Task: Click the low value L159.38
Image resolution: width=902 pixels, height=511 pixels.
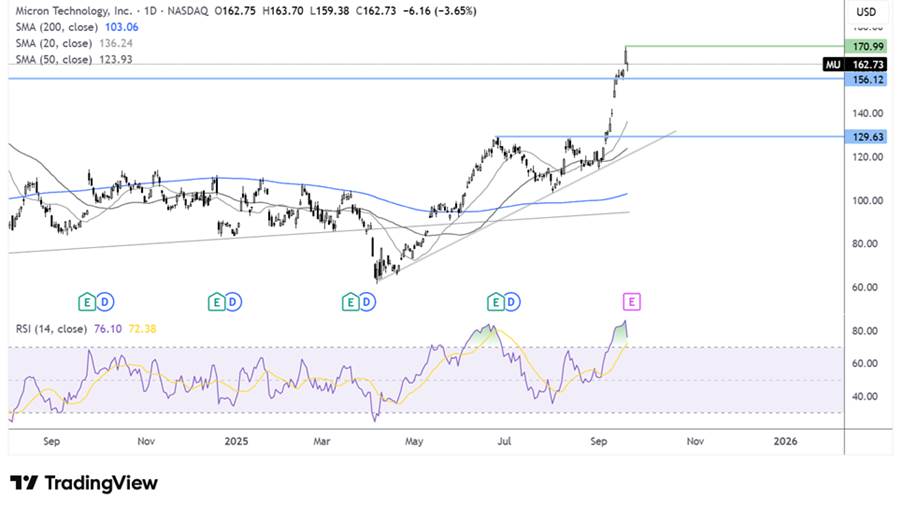Action: [329, 11]
